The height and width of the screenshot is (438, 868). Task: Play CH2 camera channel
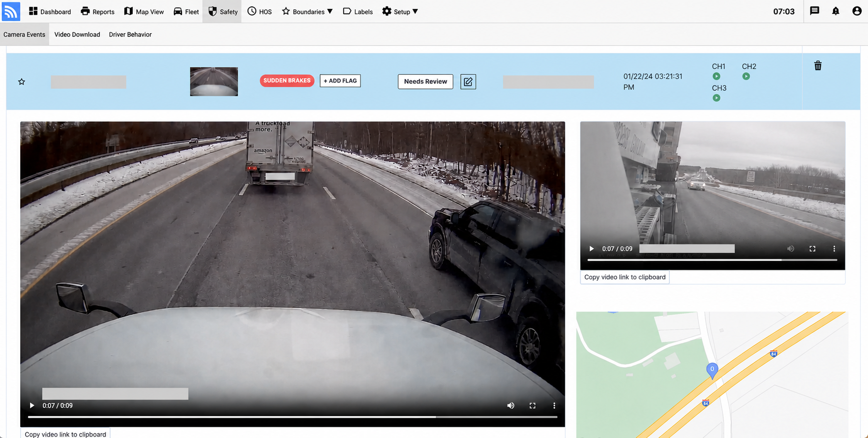(746, 76)
